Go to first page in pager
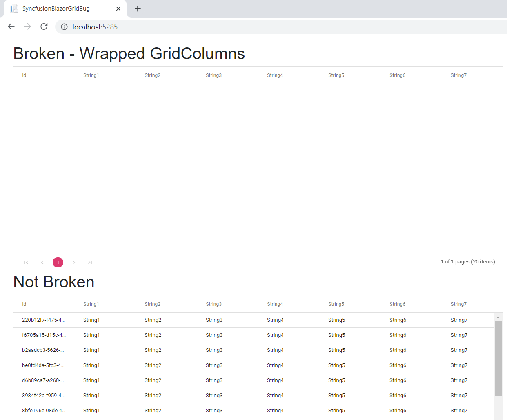507x420 pixels. (x=26, y=262)
